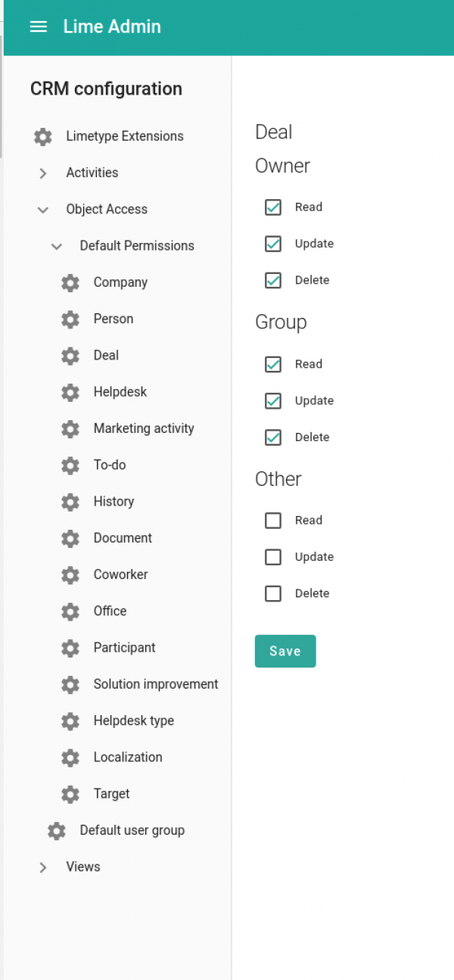Tick the Other Read checkbox
454x980 pixels.
(x=273, y=521)
